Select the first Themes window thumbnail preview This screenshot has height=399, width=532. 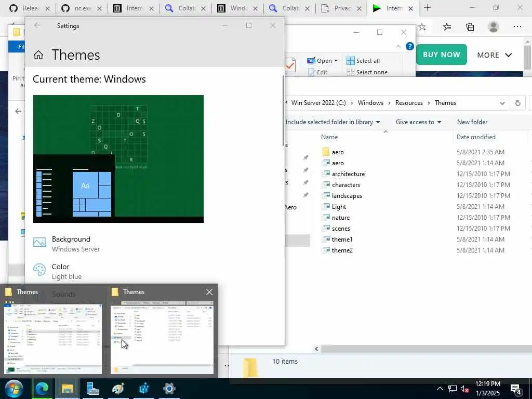point(53,339)
